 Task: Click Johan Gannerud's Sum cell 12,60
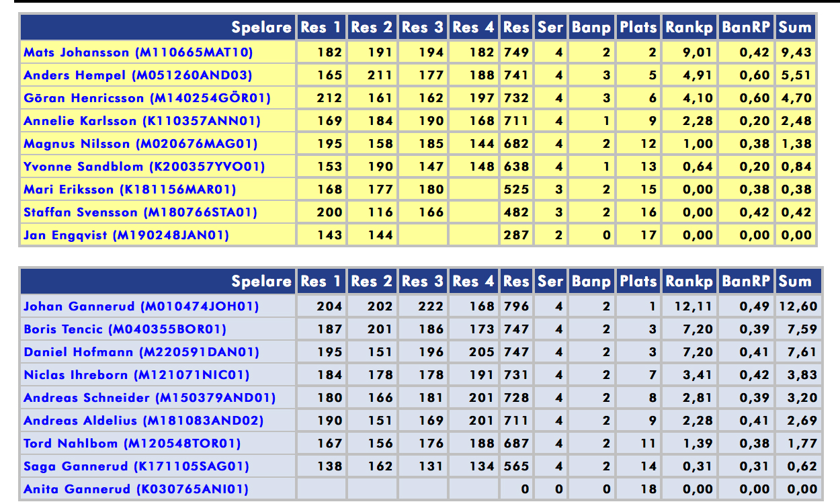[798, 306]
